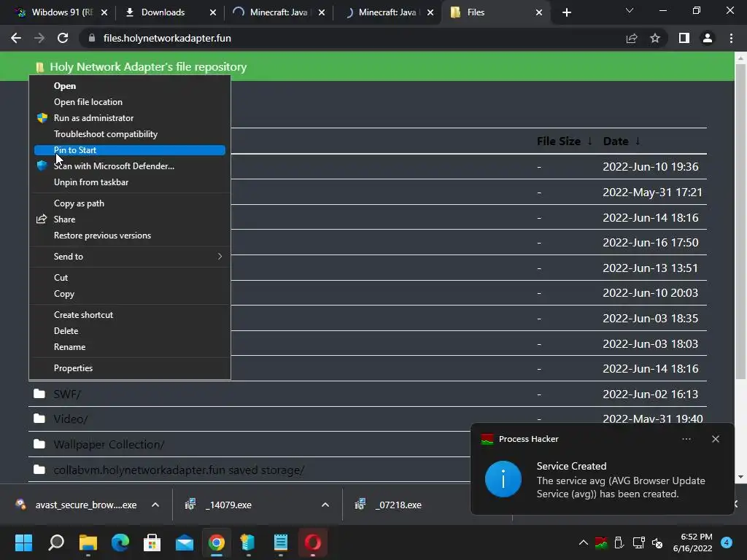Click the 2022-Jun-16 17:50 date cell
Screen dimensions: 747x560
[650, 243]
